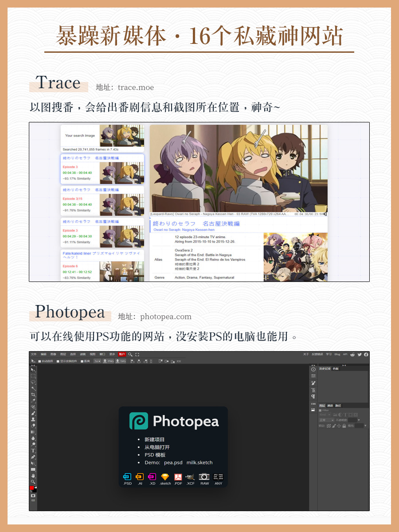399x532 pixels.
Task: Select the Pen tool in Photopea
Action: click(33, 457)
